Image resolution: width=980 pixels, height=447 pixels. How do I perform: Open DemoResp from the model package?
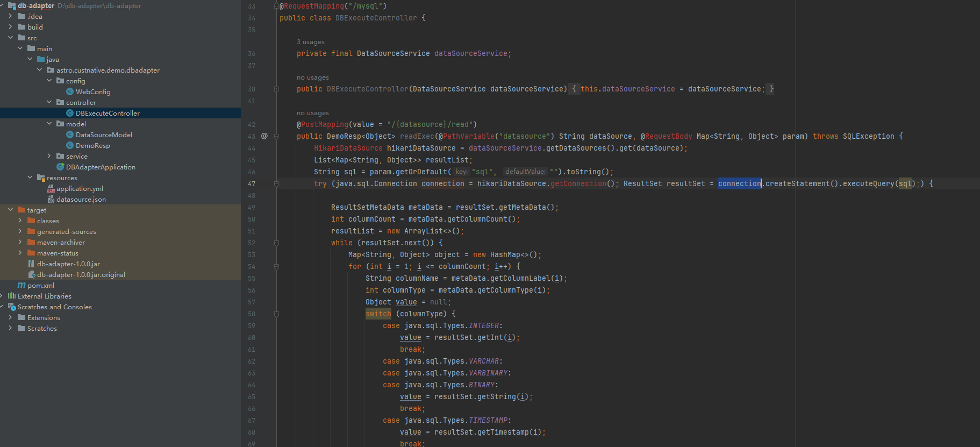point(92,146)
